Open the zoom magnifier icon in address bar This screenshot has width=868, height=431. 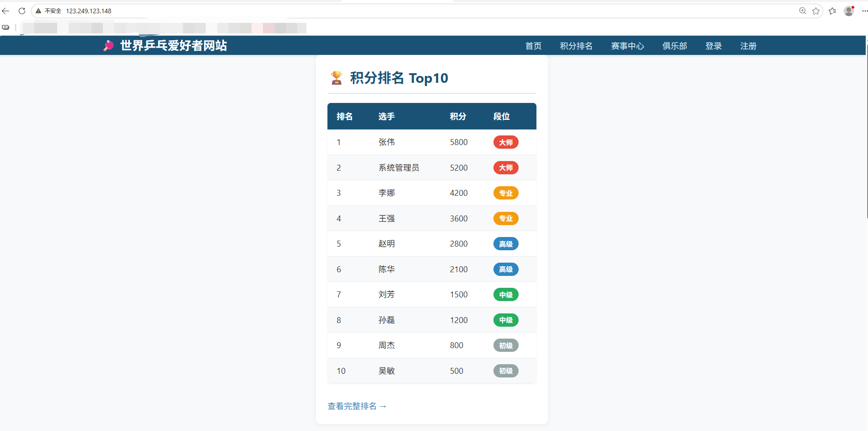(803, 11)
